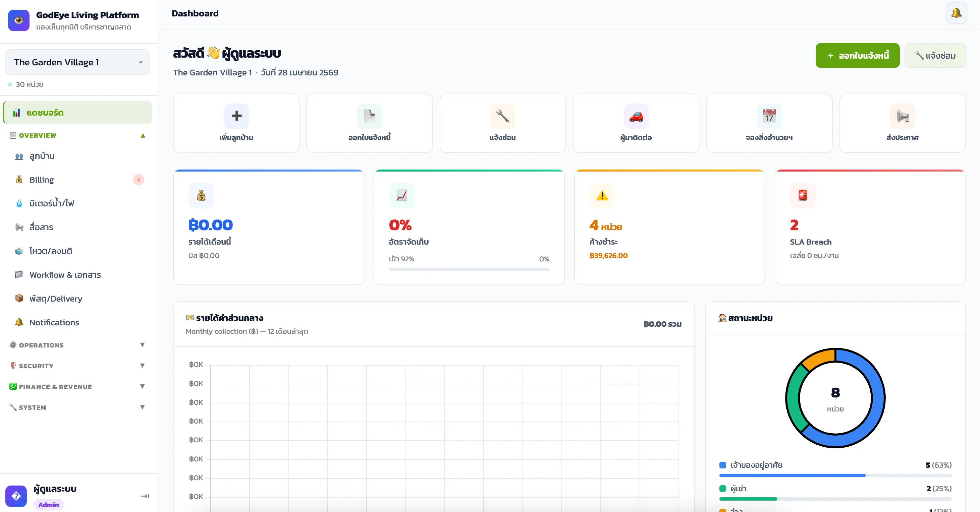Viewport: 980px width, 512px height.
Task: Expand the FINANCE & REVENUE section
Action: pos(77,387)
